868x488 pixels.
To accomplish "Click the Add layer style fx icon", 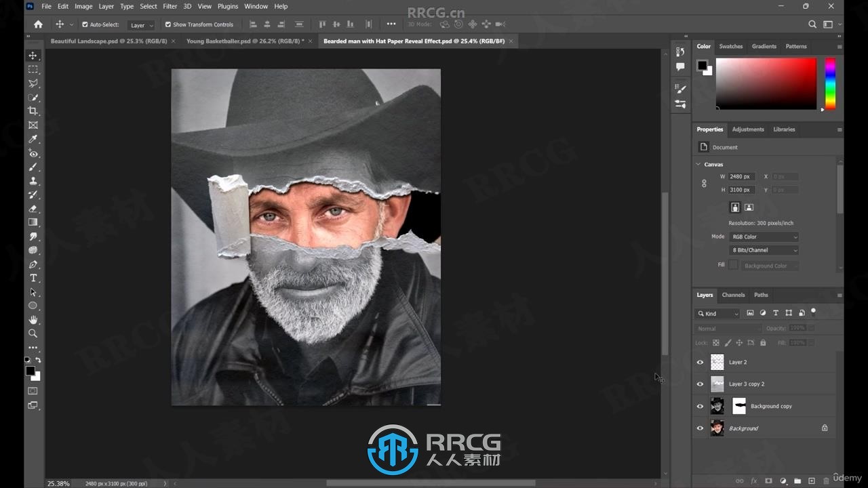I will pyautogui.click(x=754, y=481).
